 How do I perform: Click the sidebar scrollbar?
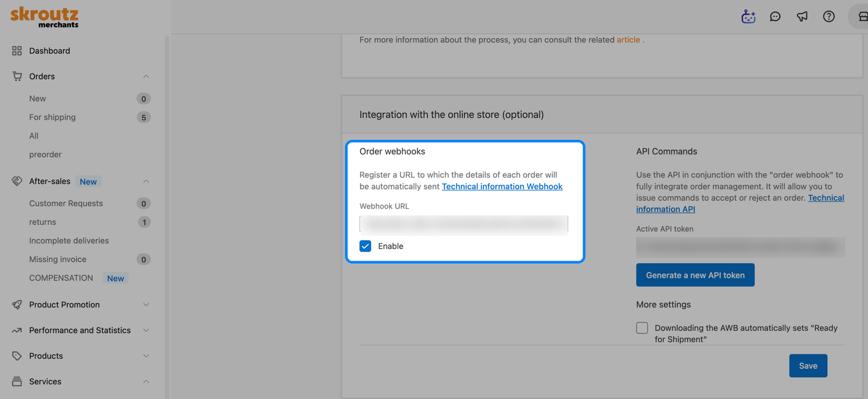click(167, 217)
